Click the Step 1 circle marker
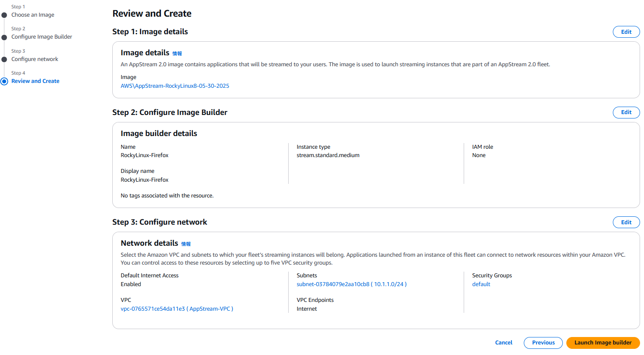The width and height of the screenshot is (644, 355). 4,15
